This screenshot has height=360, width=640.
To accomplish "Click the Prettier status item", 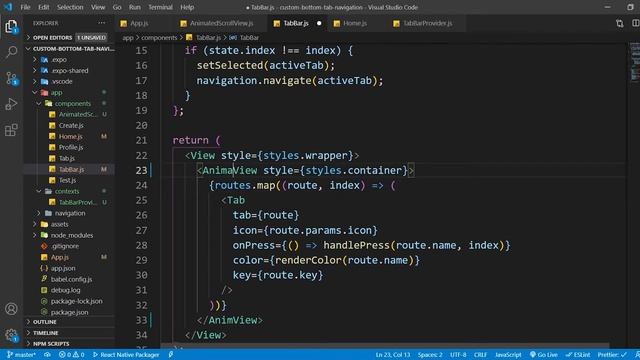I will pos(612,355).
